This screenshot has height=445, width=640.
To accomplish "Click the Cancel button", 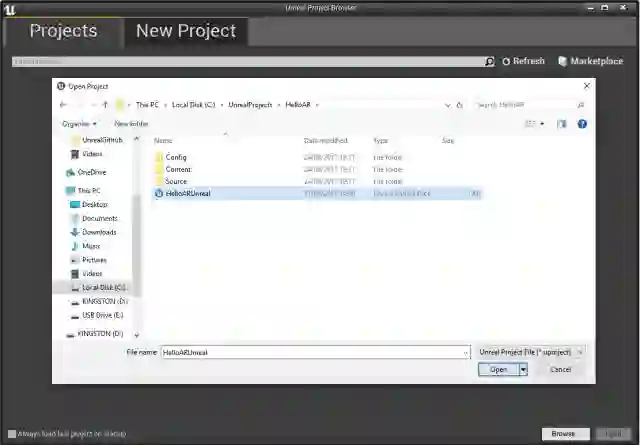I will 561,369.
